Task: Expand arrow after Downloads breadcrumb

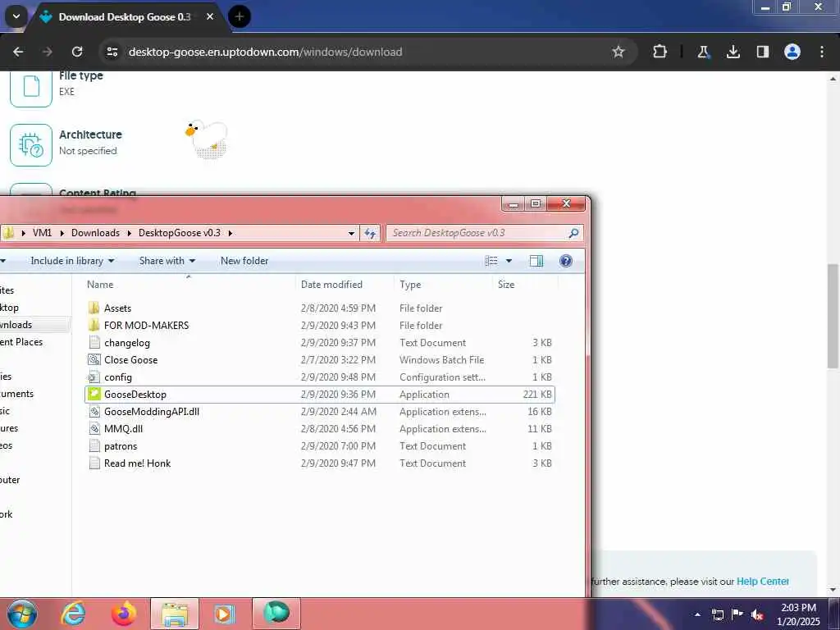Action: point(129,233)
